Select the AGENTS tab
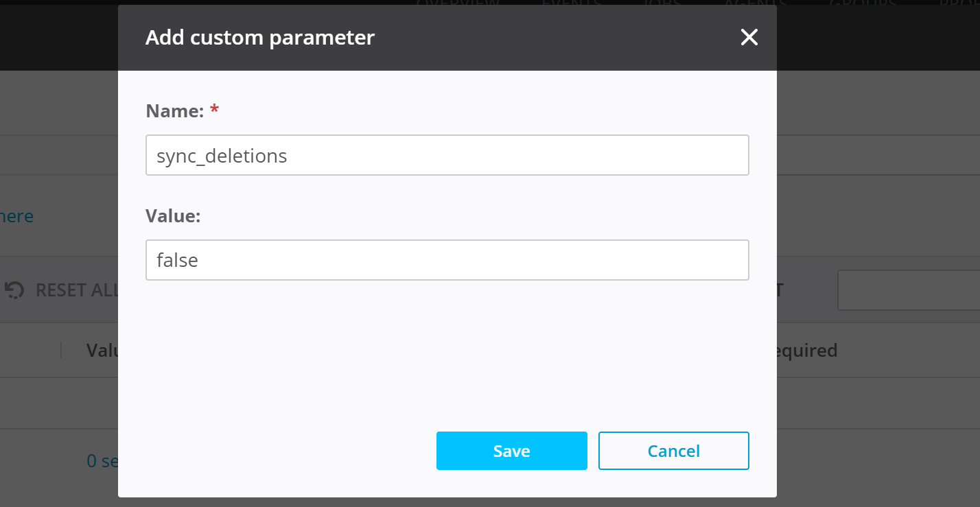Image resolution: width=980 pixels, height=507 pixels. 754,3
